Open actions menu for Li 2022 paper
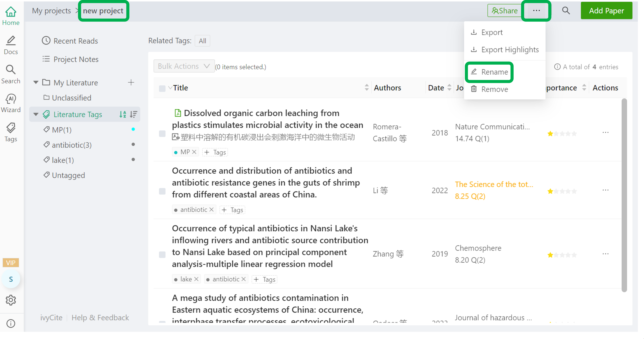 606,190
